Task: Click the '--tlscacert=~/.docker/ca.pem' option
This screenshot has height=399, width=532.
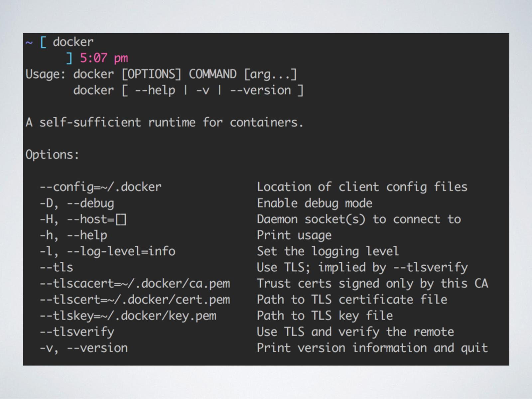Action: [135, 284]
